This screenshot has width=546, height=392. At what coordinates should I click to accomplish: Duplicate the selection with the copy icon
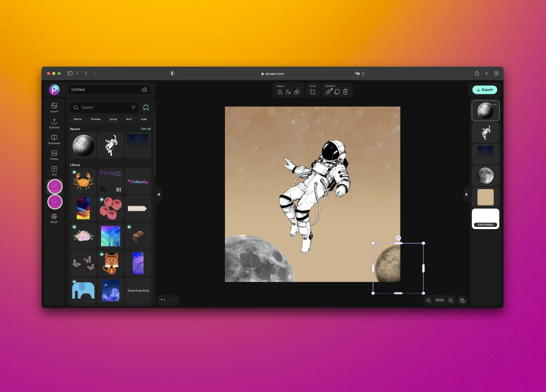[x=337, y=92]
